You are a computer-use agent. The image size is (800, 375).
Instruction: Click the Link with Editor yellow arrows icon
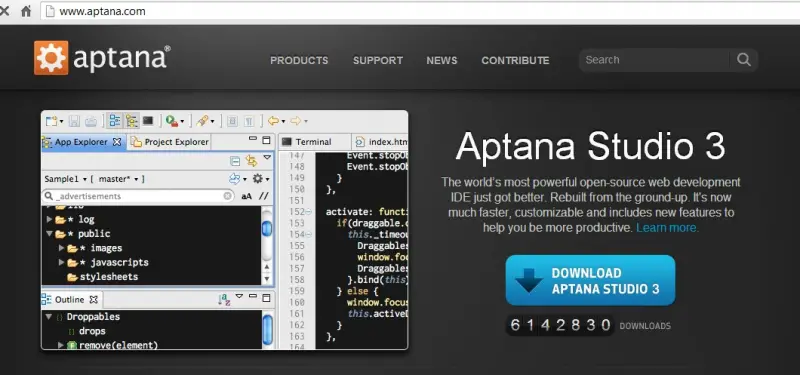pos(252,161)
